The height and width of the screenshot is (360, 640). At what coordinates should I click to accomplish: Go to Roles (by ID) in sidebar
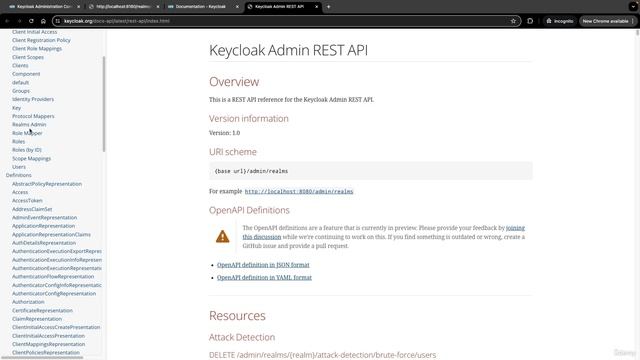pos(27,150)
